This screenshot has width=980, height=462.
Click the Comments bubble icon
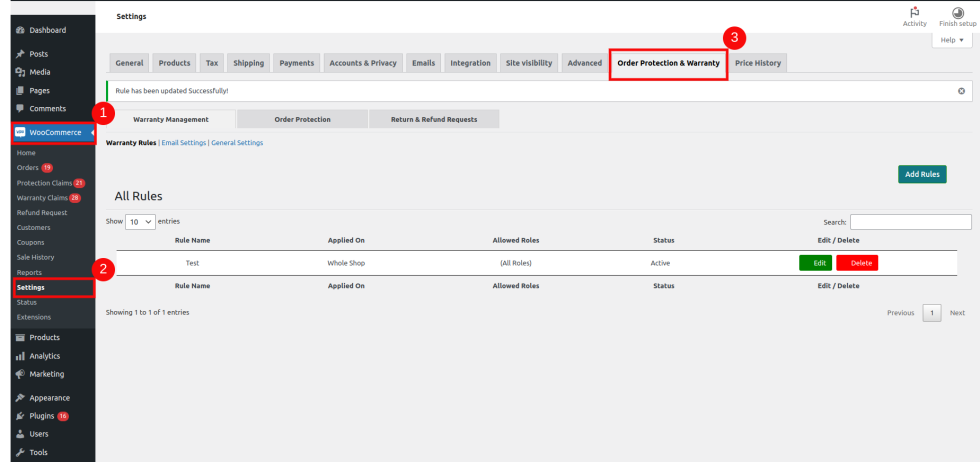(20, 109)
